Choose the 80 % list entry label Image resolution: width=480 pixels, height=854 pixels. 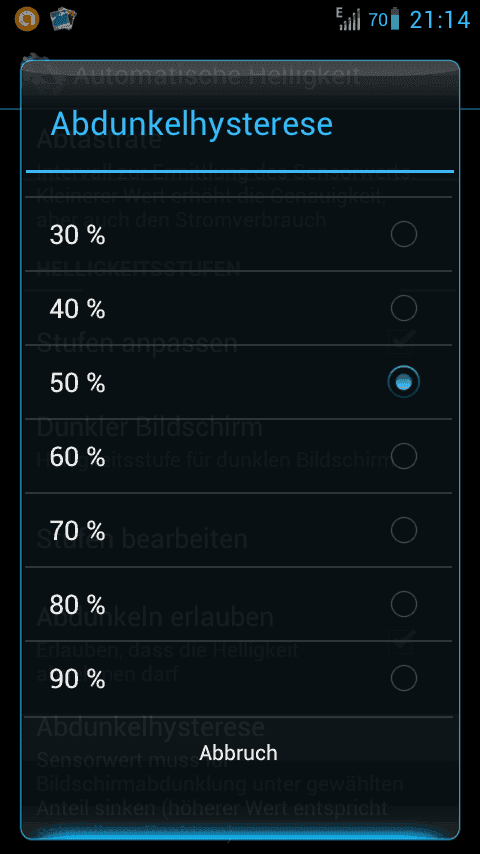[77, 605]
